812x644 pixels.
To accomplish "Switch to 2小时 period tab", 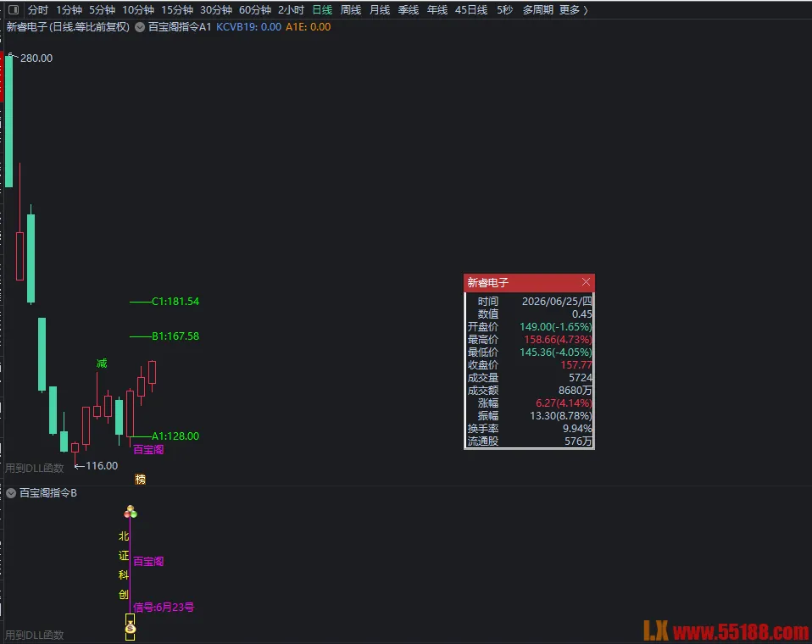I will click(x=291, y=10).
